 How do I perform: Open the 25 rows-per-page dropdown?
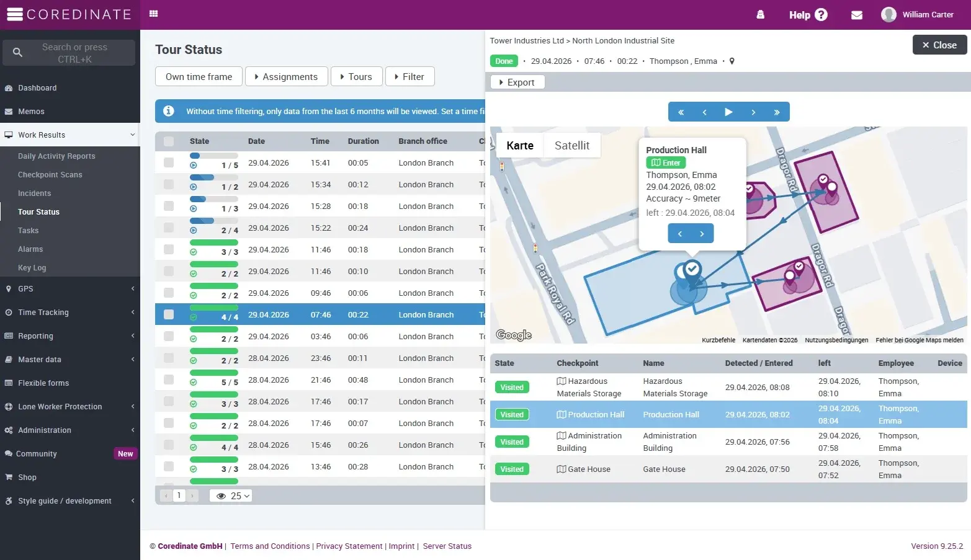pyautogui.click(x=231, y=496)
